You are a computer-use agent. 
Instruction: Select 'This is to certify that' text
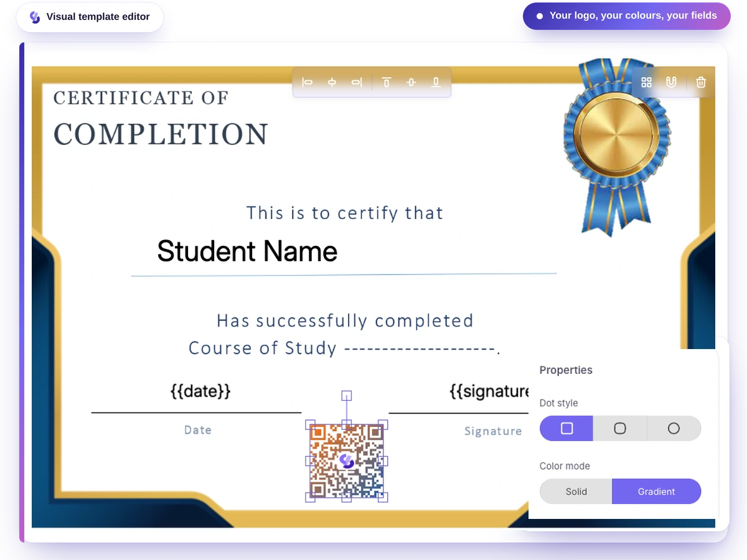click(345, 213)
